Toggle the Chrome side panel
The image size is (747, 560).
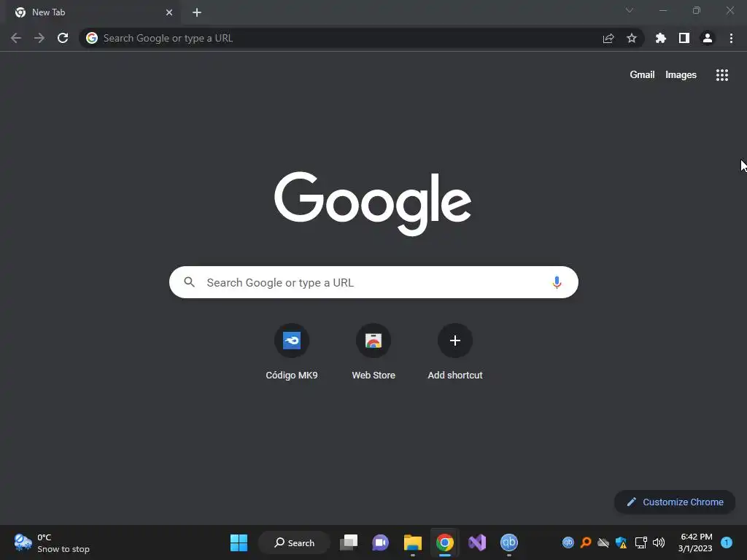684,38
